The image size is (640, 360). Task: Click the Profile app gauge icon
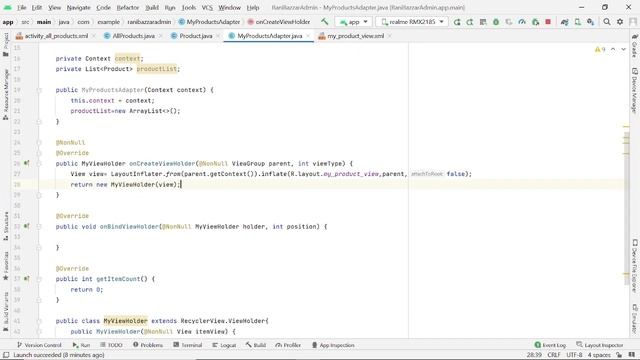(522, 22)
